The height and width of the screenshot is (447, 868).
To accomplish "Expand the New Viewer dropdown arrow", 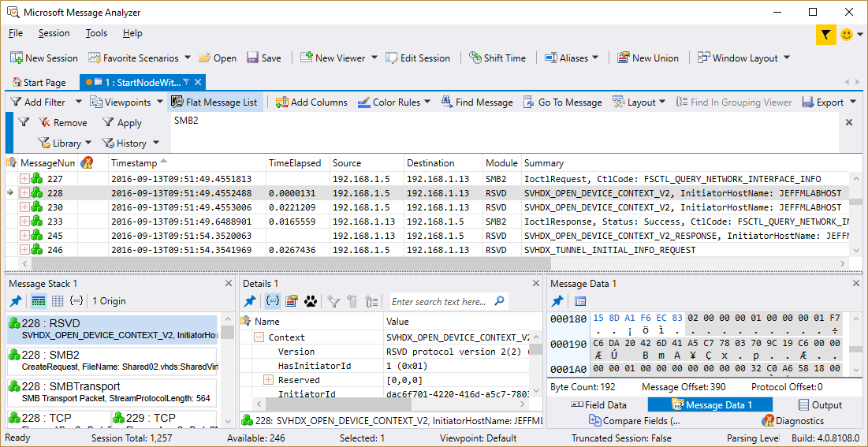I will (x=374, y=58).
